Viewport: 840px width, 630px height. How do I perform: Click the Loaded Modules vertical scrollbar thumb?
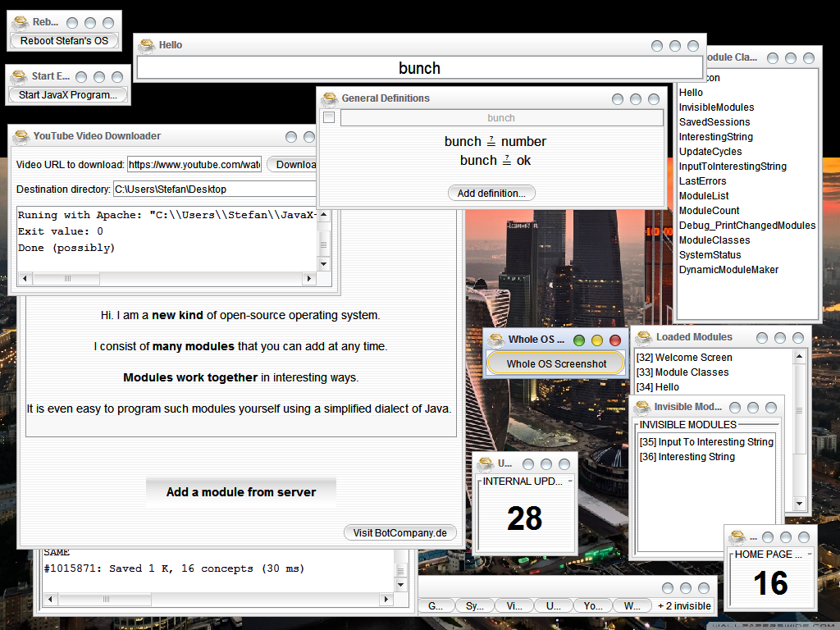[x=799, y=410]
